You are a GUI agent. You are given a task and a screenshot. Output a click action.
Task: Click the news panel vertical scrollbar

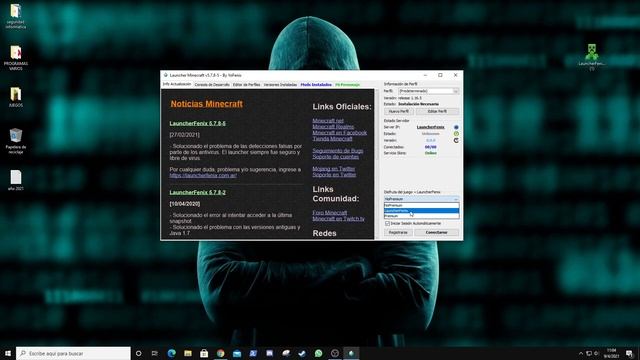pyautogui.click(x=376, y=163)
